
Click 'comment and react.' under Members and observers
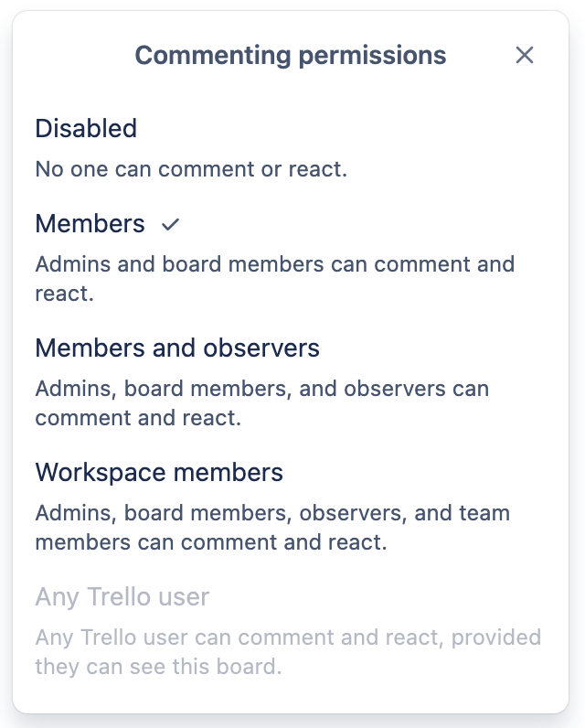[x=138, y=418]
